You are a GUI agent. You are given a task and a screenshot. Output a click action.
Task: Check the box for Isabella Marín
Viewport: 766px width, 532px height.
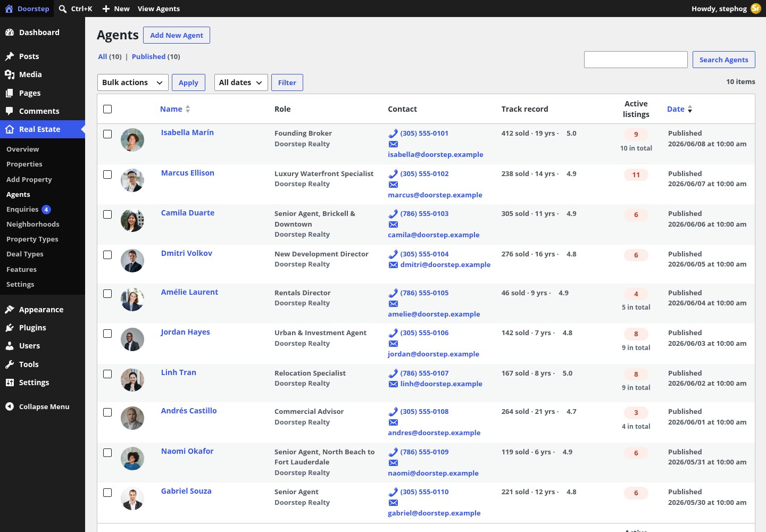[x=107, y=134]
